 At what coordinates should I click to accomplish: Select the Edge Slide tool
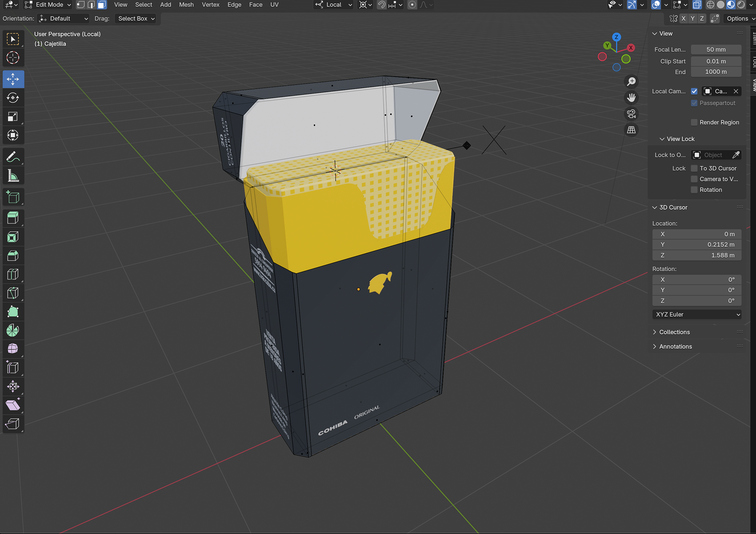tap(13, 368)
